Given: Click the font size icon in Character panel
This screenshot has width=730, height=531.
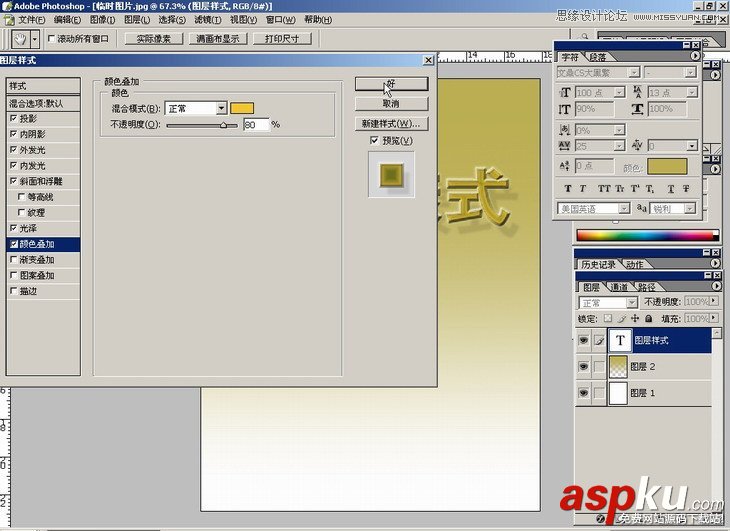Looking at the screenshot, I should (x=565, y=92).
